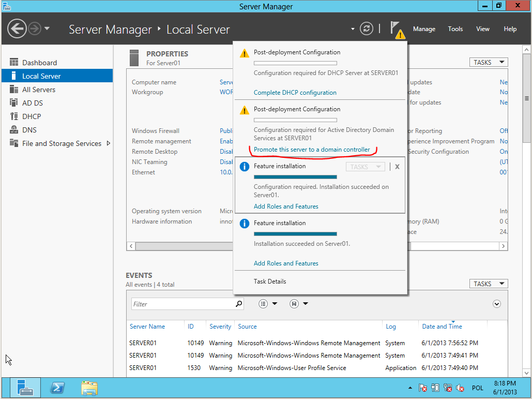Open Task Details in notifications panel

coord(270,282)
